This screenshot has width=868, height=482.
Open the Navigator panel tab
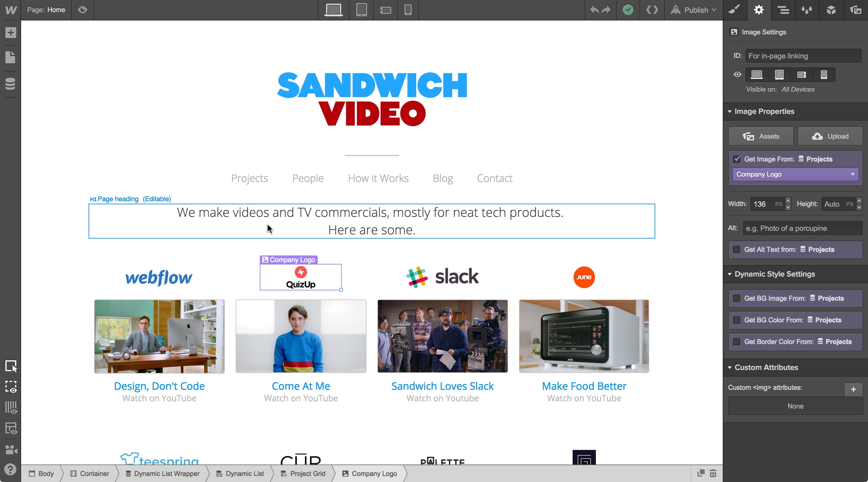click(x=783, y=10)
